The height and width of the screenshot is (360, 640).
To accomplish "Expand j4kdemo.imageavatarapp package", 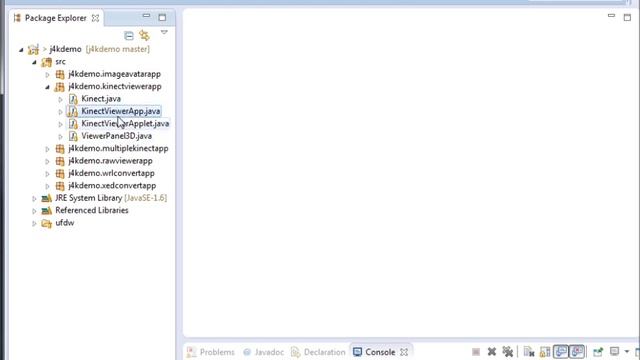I will pos(47,75).
